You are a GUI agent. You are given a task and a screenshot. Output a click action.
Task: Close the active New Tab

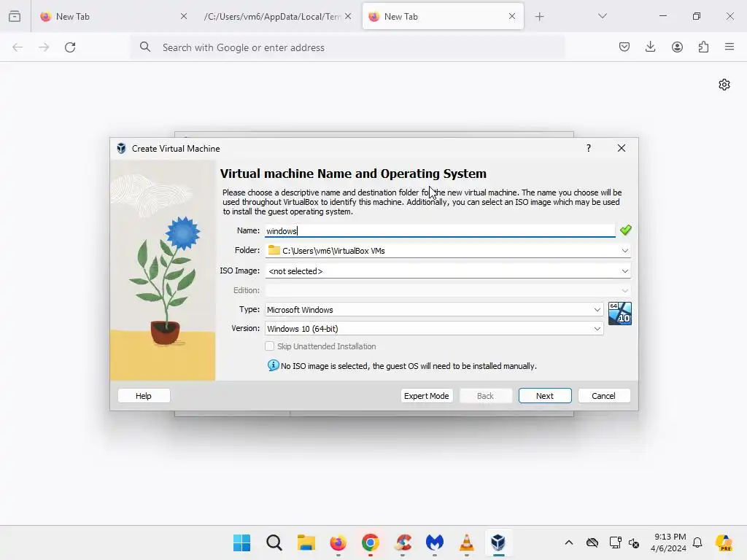pyautogui.click(x=512, y=16)
